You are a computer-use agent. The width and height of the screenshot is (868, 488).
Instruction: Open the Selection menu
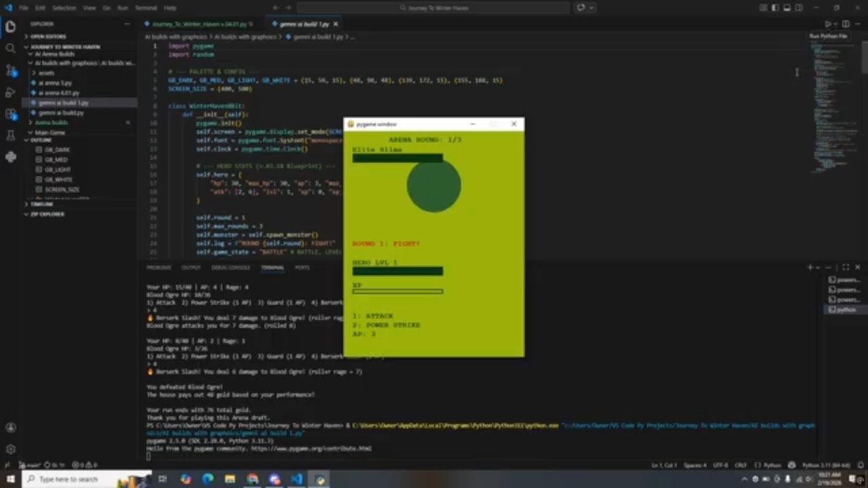(x=64, y=7)
